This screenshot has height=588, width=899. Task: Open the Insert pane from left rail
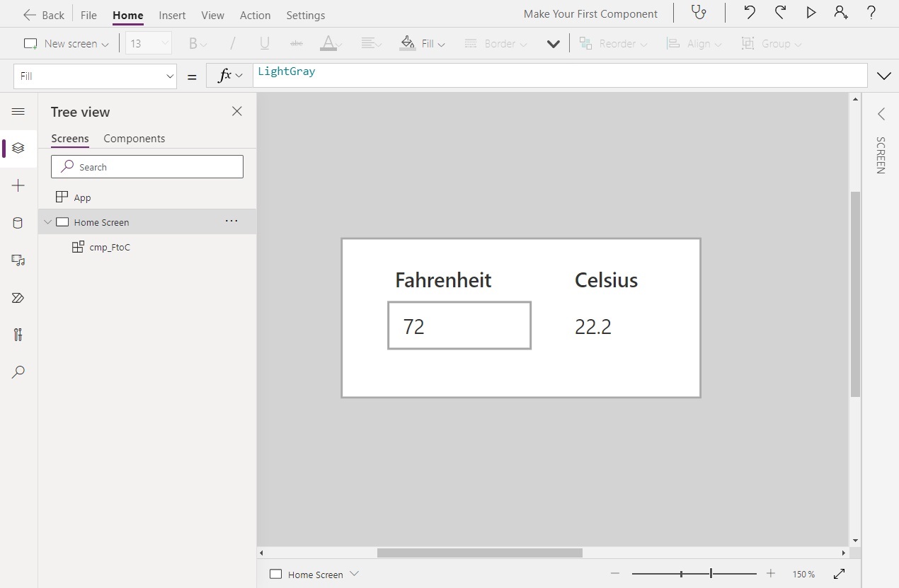pos(18,185)
